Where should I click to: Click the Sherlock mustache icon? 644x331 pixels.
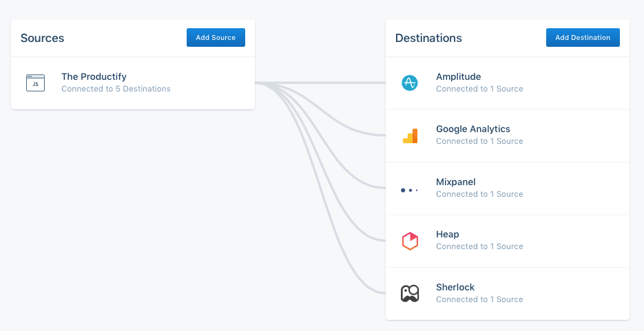[x=410, y=294]
